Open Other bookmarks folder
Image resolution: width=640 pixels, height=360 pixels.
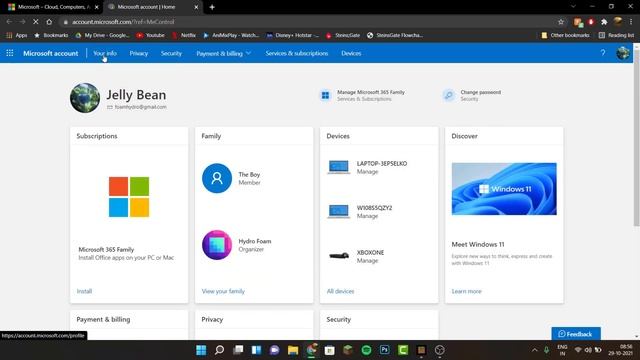pyautogui.click(x=565, y=35)
